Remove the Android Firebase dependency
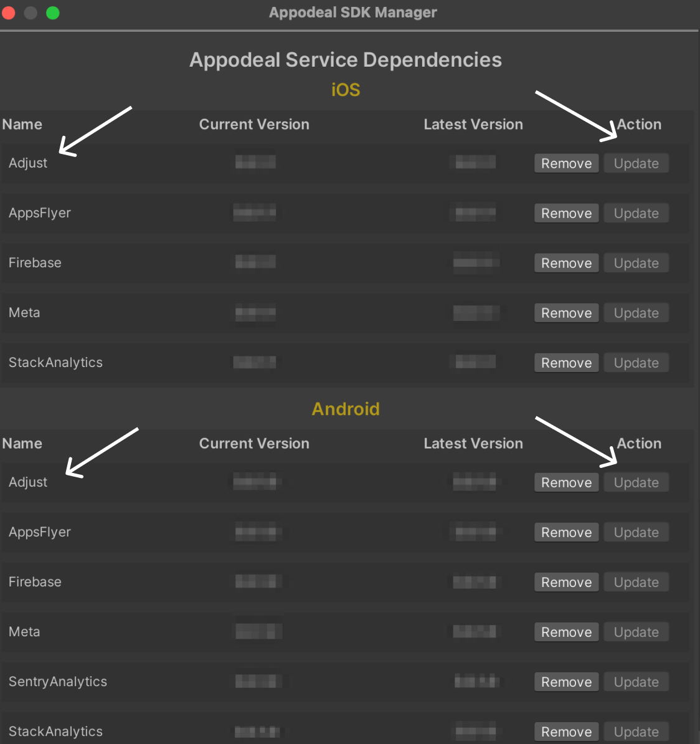 tap(566, 582)
